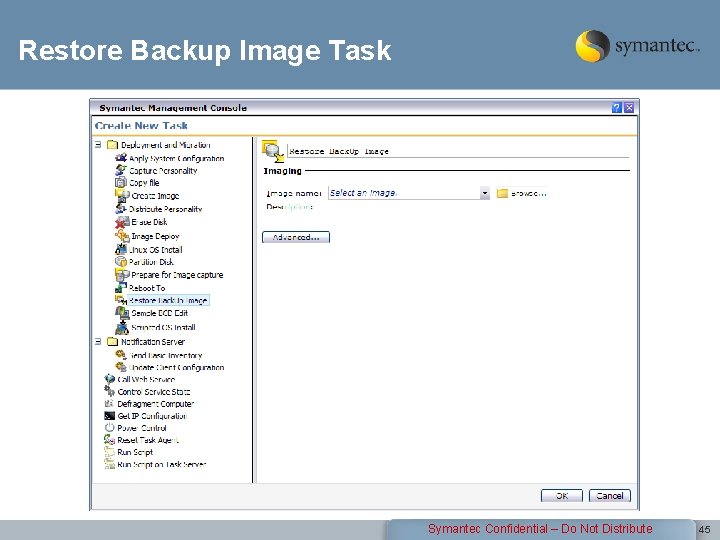The image size is (720, 540).
Task: Click the OK button
Action: pos(562,496)
